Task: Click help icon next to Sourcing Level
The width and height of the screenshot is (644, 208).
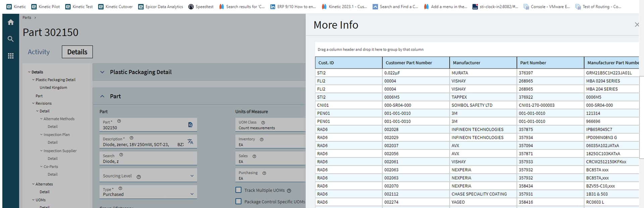Action: pyautogui.click(x=139, y=177)
